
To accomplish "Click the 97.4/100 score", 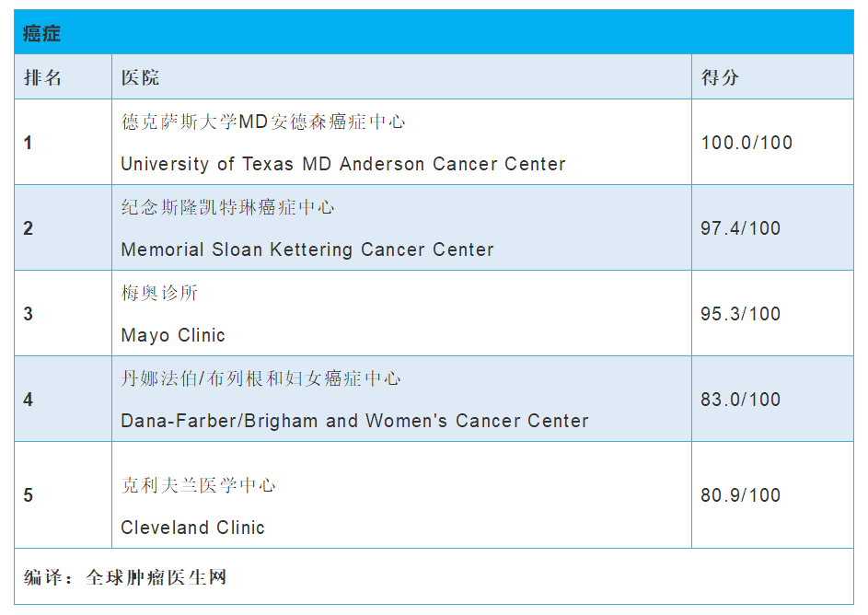I will [x=741, y=228].
